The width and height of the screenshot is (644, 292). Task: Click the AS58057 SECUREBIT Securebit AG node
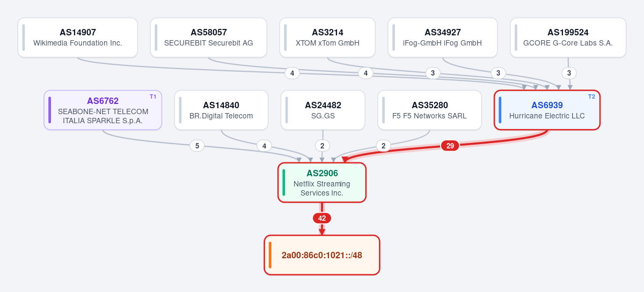point(209,38)
